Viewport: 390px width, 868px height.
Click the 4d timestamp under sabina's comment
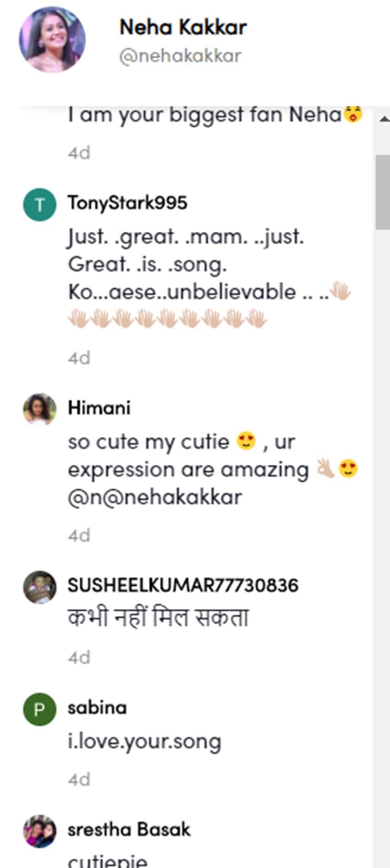coord(79,780)
